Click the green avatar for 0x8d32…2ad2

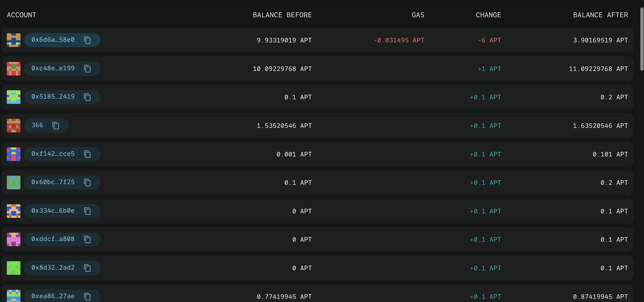click(x=13, y=268)
